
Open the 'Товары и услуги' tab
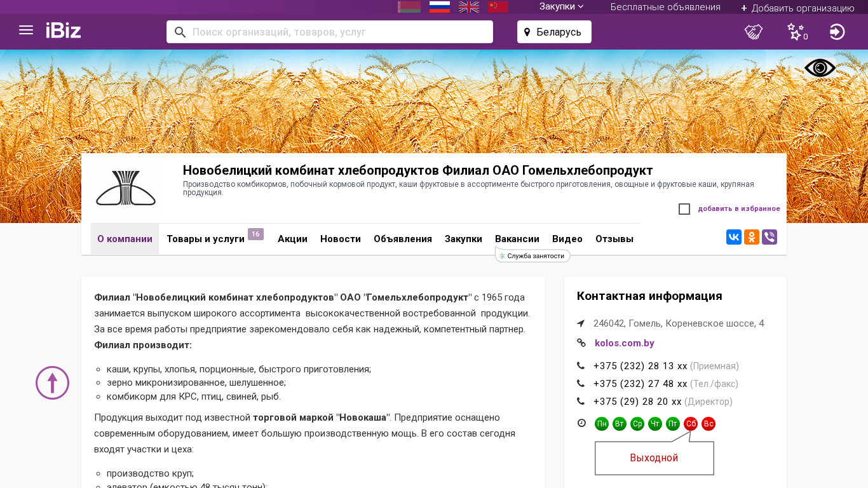click(x=206, y=239)
